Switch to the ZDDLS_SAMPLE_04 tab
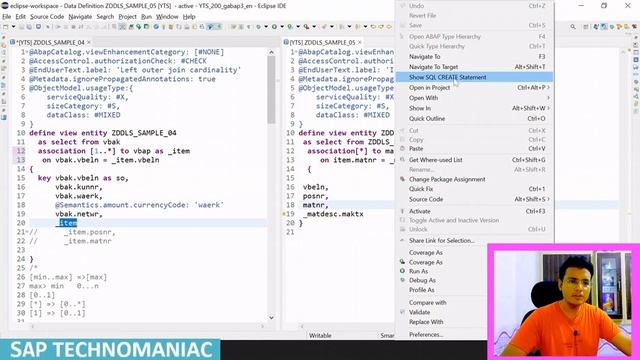 pos(50,42)
